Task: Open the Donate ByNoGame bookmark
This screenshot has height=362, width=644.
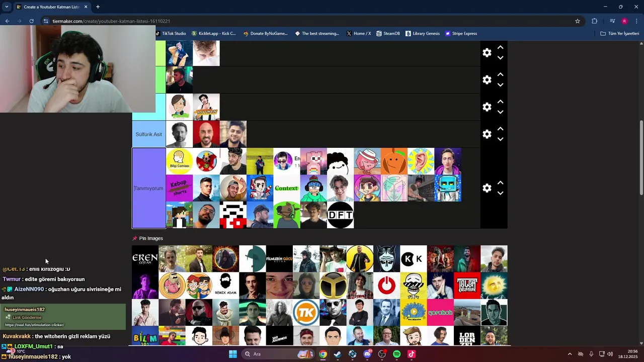Action: point(265,34)
